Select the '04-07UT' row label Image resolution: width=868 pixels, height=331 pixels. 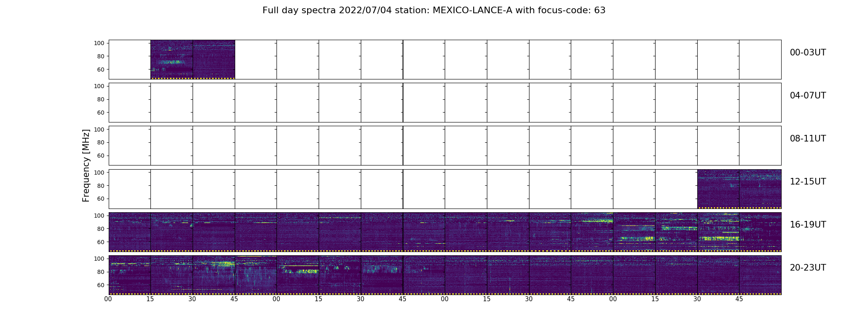(x=808, y=96)
